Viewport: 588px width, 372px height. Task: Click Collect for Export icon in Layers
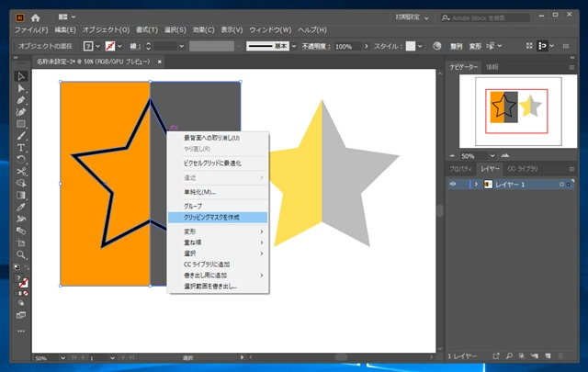(x=496, y=355)
